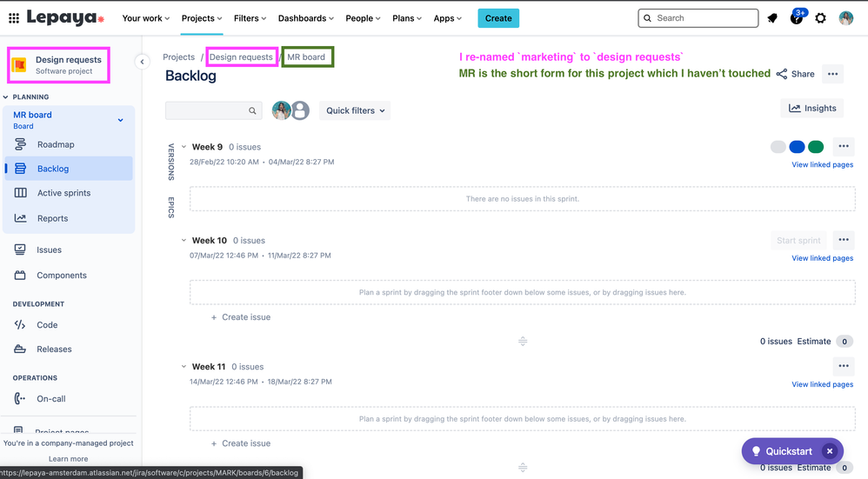This screenshot has height=479, width=868.
Task: Open the Dashboards menu
Action: coord(305,18)
